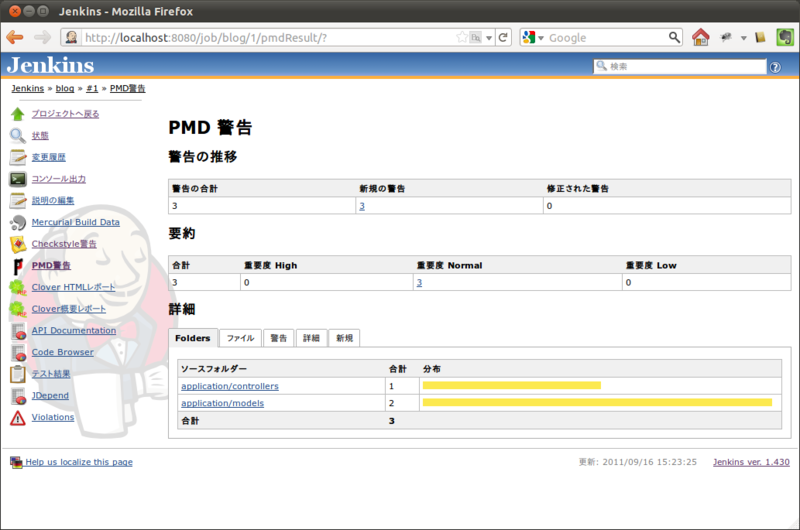Click the Firefox bookmarks toolbar icon
Viewport: 800px width, 530px height.
click(x=761, y=37)
